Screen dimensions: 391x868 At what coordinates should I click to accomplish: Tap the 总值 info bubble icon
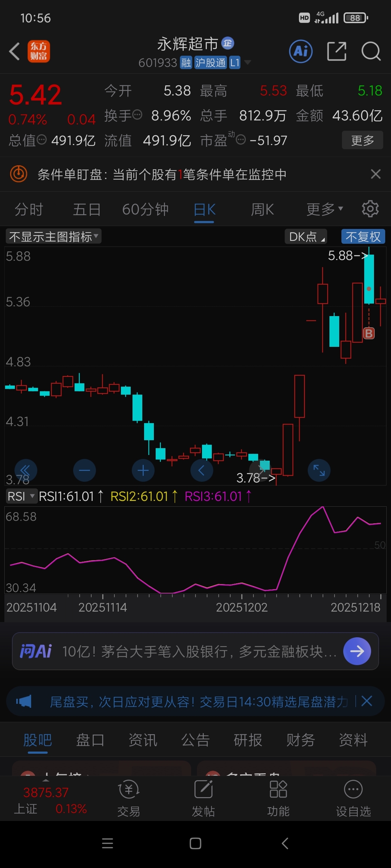(42, 139)
